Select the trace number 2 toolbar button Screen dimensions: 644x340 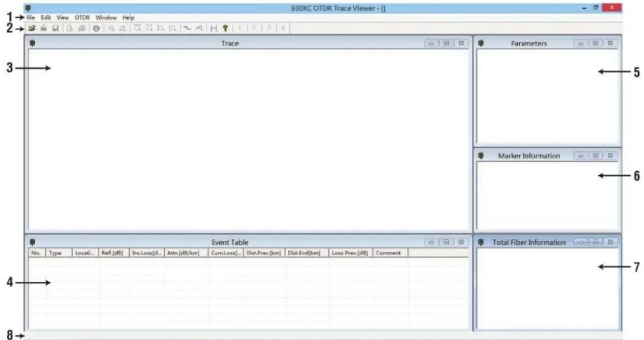pyautogui.click(x=254, y=28)
